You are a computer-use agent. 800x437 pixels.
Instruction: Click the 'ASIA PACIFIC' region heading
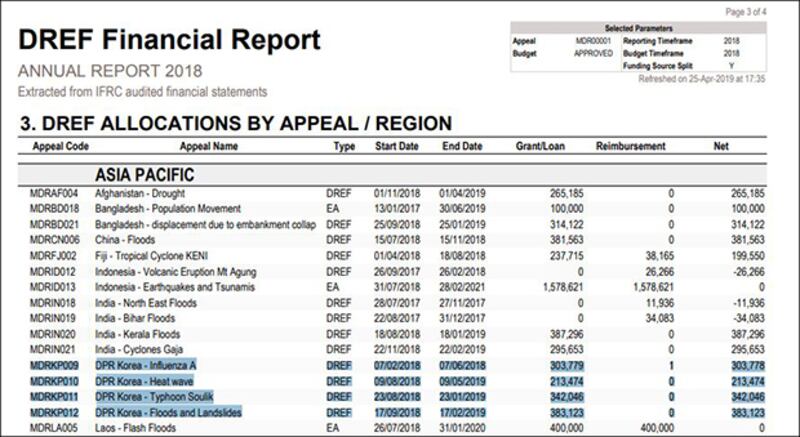point(145,175)
